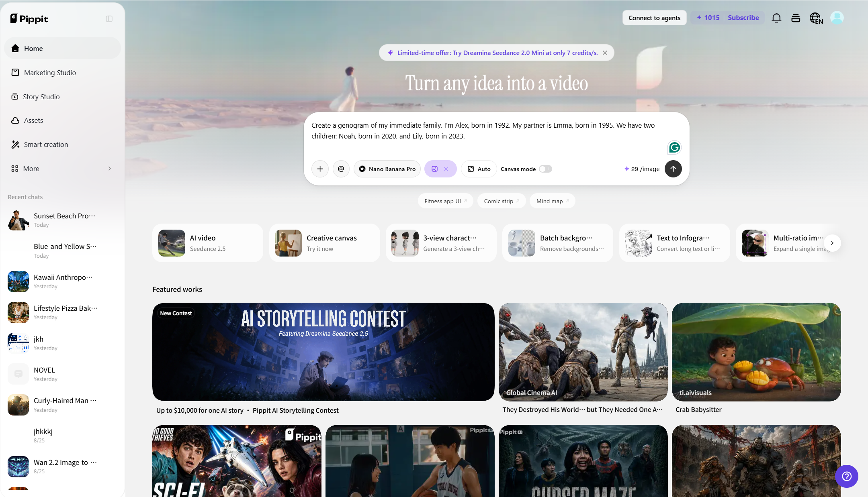Select the Mind map suggestion

[x=553, y=201]
